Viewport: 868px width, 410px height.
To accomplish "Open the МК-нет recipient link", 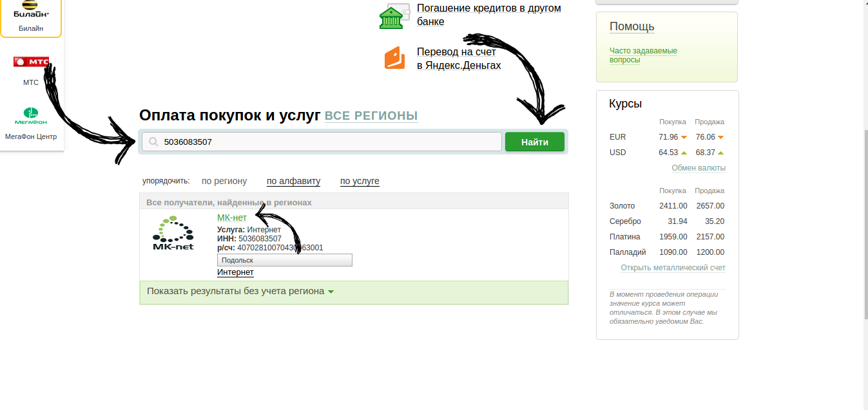I will pyautogui.click(x=232, y=218).
